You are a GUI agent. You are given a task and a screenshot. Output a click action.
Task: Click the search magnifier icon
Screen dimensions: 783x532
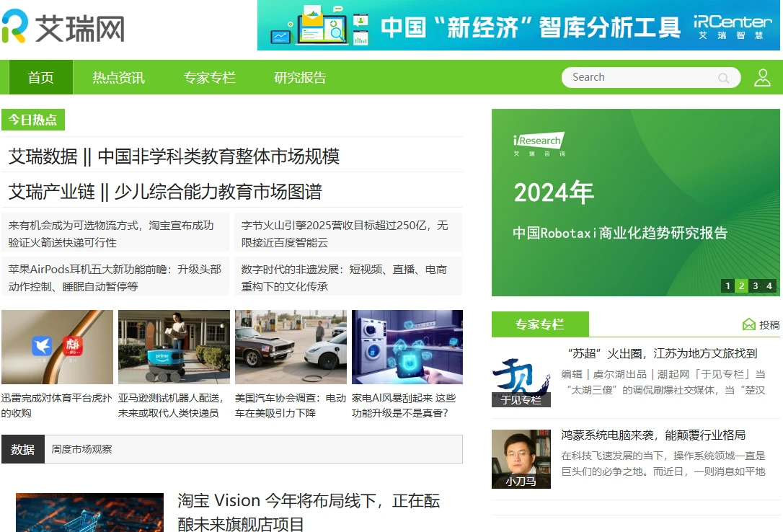tap(723, 78)
